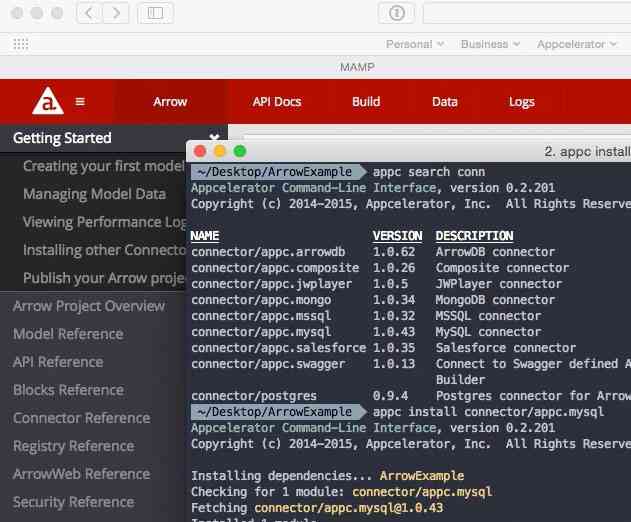631x522 pixels.
Task: Click connector/appc.mssql text in terminal
Action: point(261,316)
